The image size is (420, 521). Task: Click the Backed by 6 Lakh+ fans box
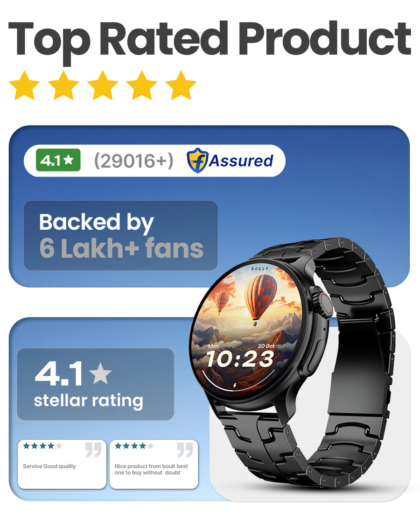tap(120, 235)
